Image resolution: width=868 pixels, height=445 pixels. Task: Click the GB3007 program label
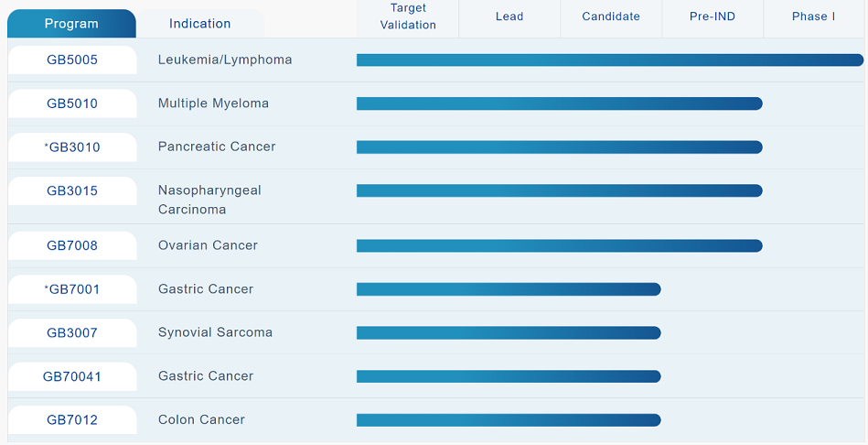[72, 333]
